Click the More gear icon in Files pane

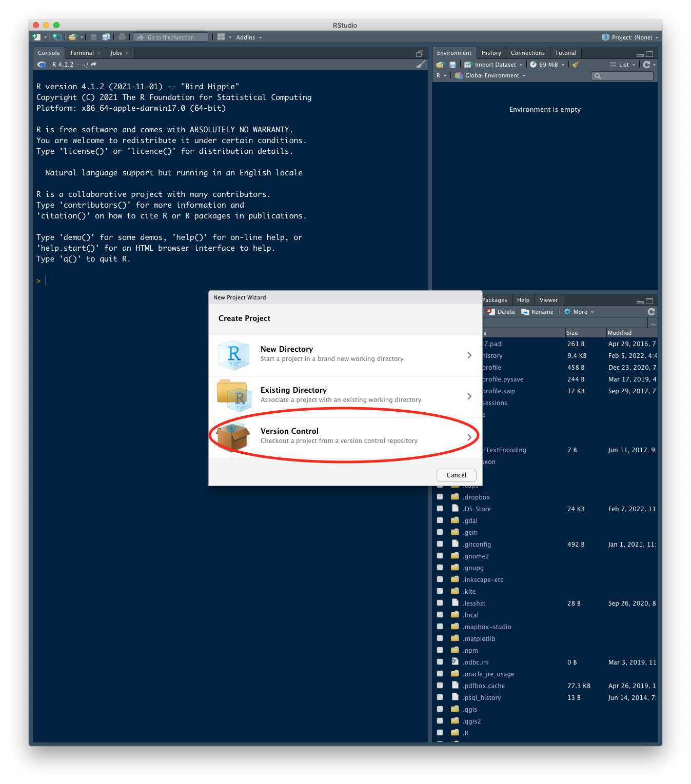click(x=567, y=312)
